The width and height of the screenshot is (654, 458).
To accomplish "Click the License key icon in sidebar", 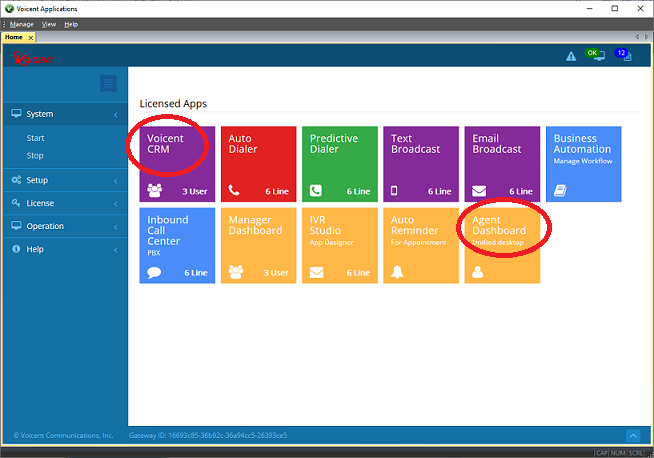I will pyautogui.click(x=16, y=203).
